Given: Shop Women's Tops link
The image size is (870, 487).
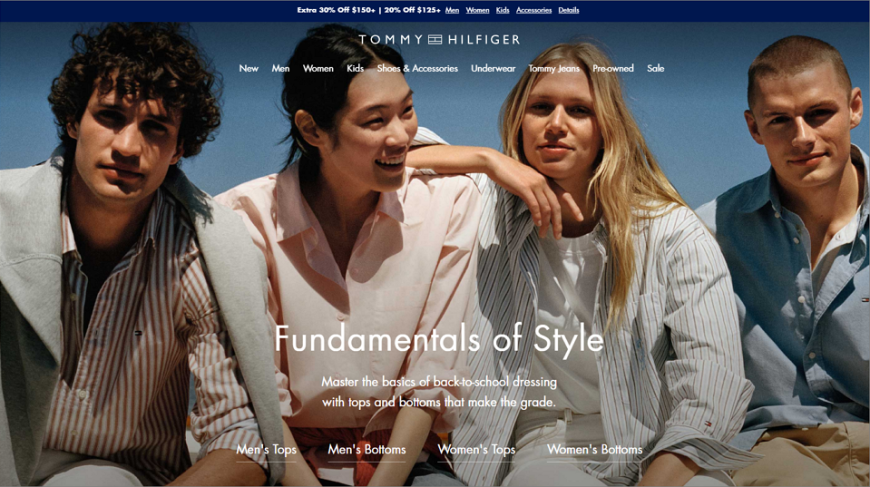Looking at the screenshot, I should pyautogui.click(x=477, y=450).
